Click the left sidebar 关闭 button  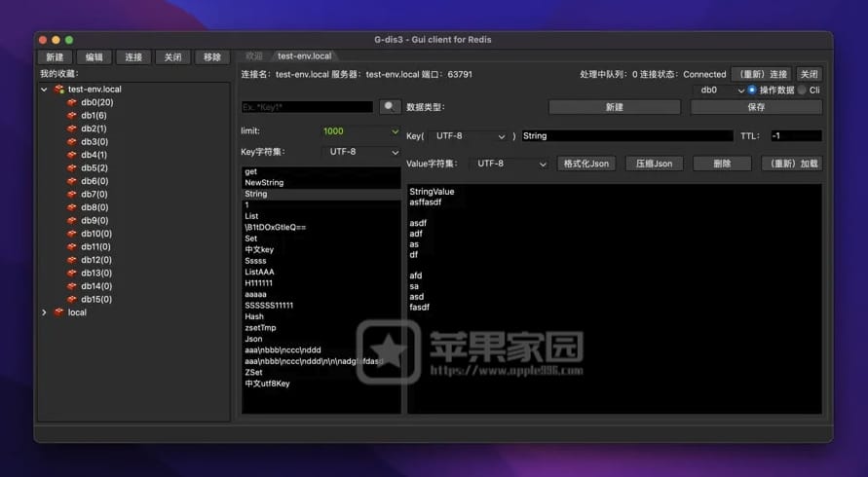point(172,57)
